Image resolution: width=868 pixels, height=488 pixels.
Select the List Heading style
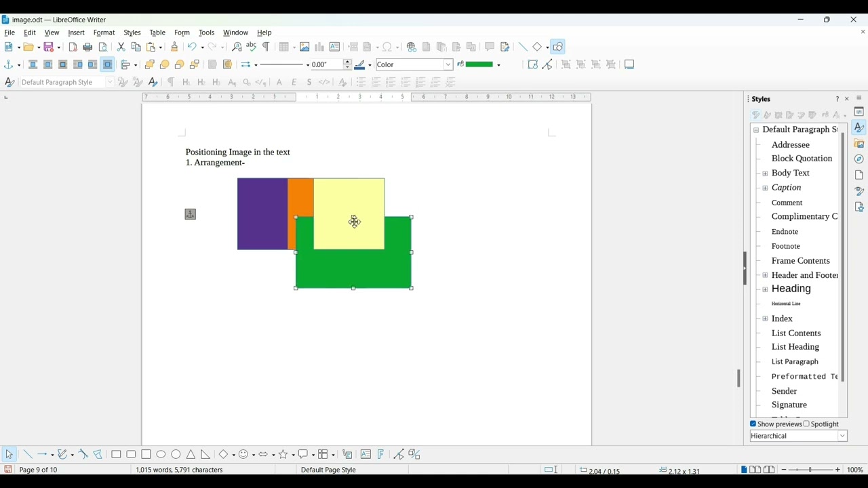click(796, 348)
